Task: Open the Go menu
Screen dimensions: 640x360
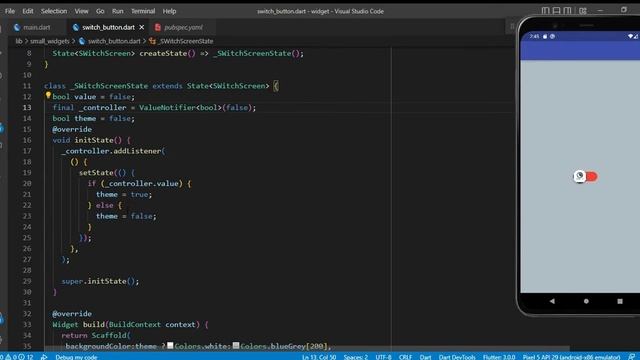Action: pos(100,11)
